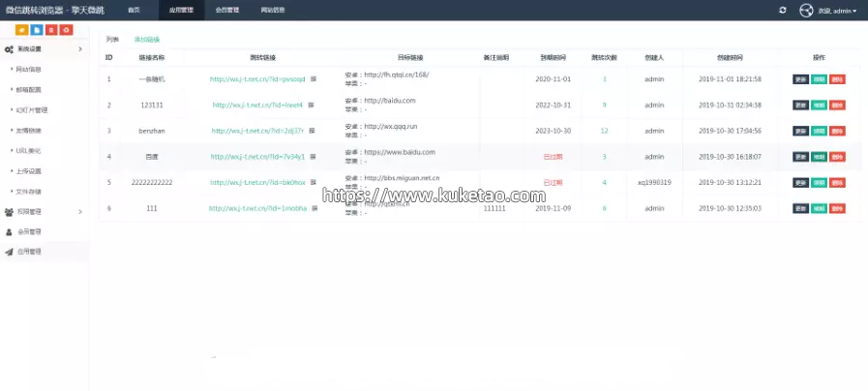
Task: Click the small icon beside the pvsoqd link
Action: [314, 79]
